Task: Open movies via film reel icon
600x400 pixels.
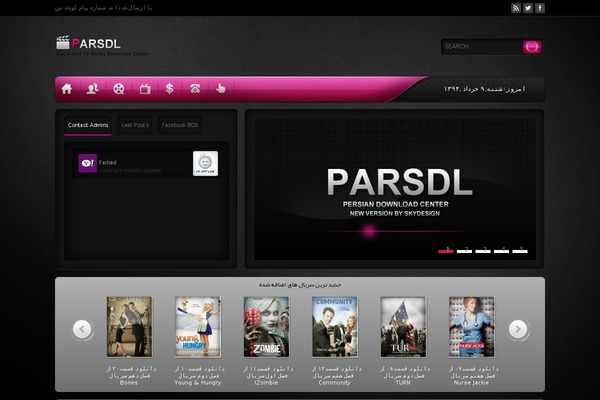Action: [x=119, y=89]
